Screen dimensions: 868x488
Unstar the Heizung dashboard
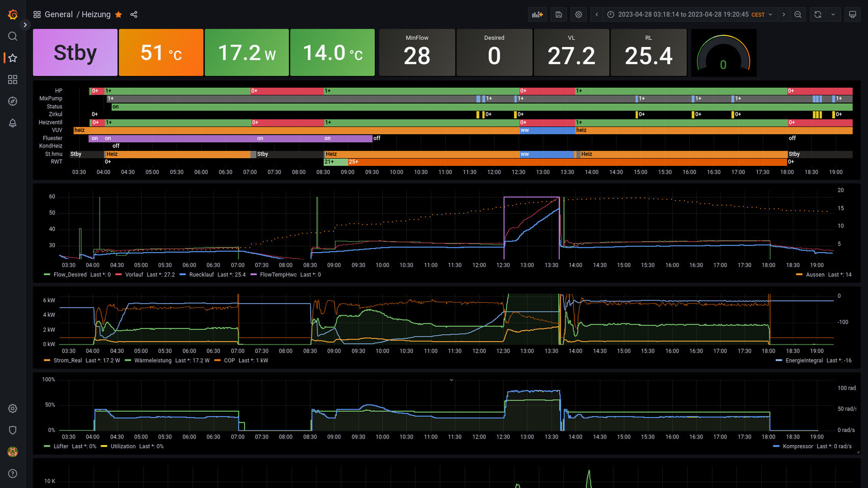118,14
